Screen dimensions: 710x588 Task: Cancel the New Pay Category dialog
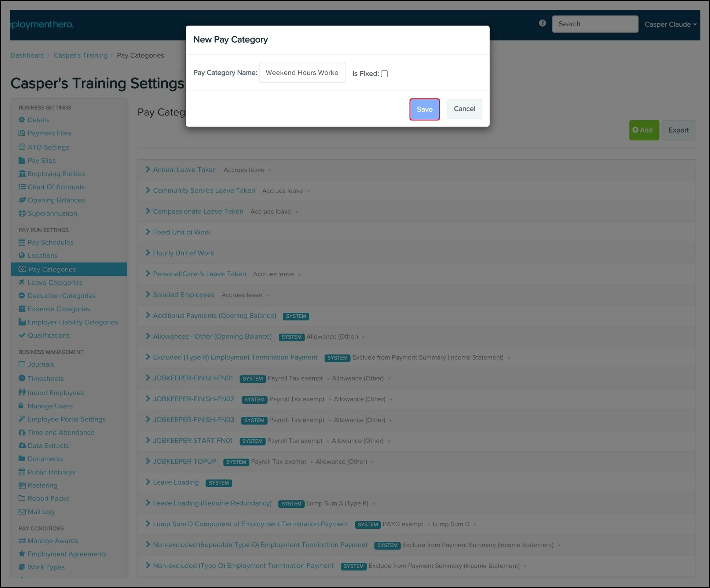464,109
